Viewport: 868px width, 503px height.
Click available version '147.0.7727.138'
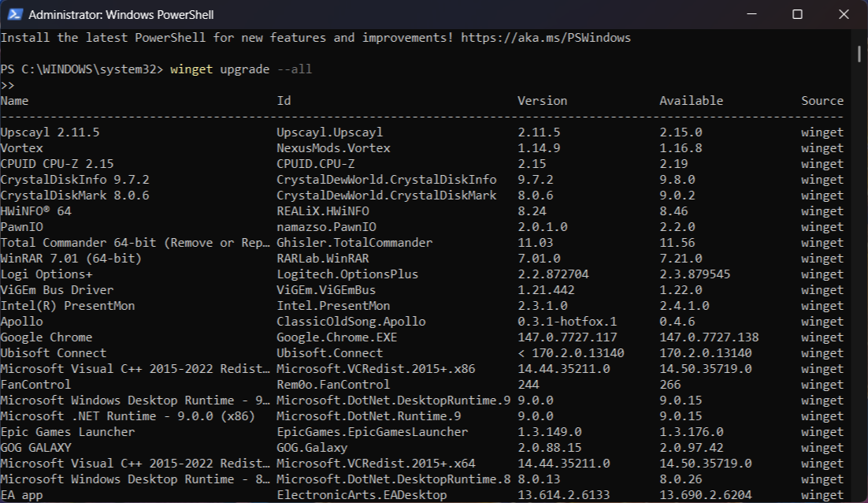click(x=709, y=337)
